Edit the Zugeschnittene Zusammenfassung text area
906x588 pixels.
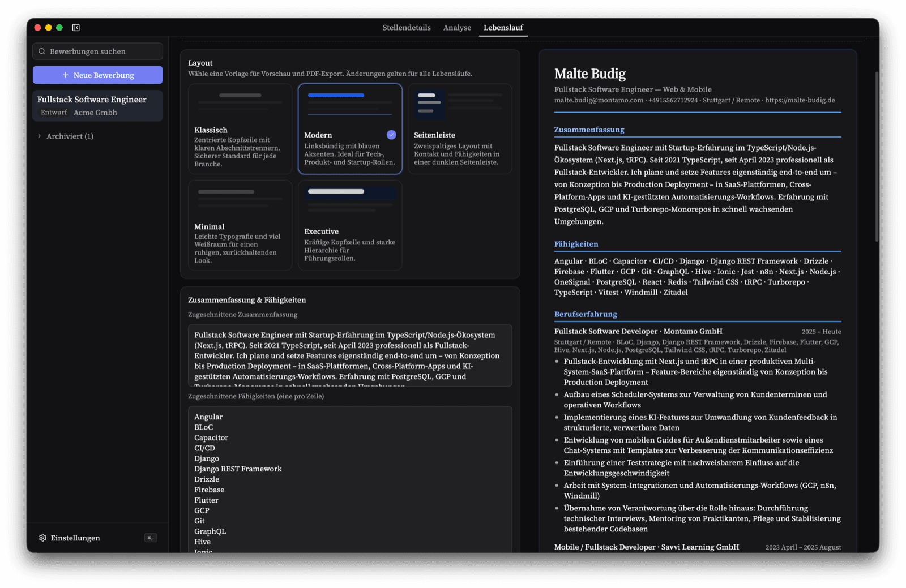pyautogui.click(x=350, y=355)
